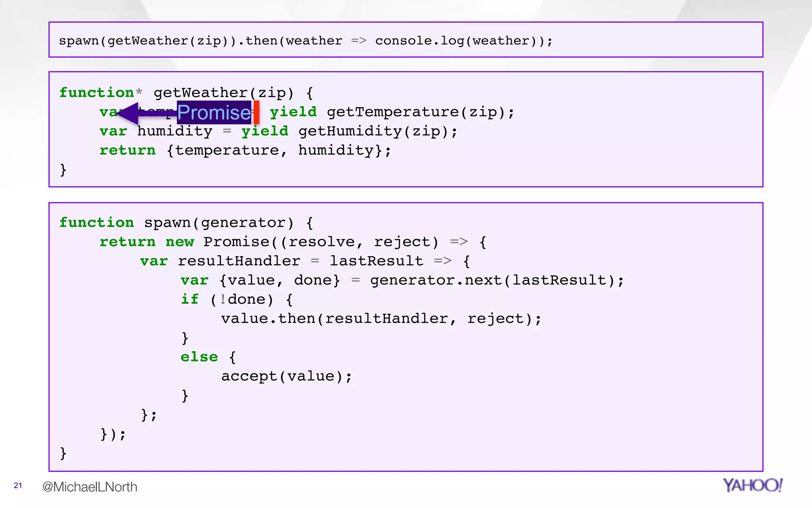Click 'console.log(weather));' in top code box
This screenshot has width=812, height=508.
pos(464,40)
